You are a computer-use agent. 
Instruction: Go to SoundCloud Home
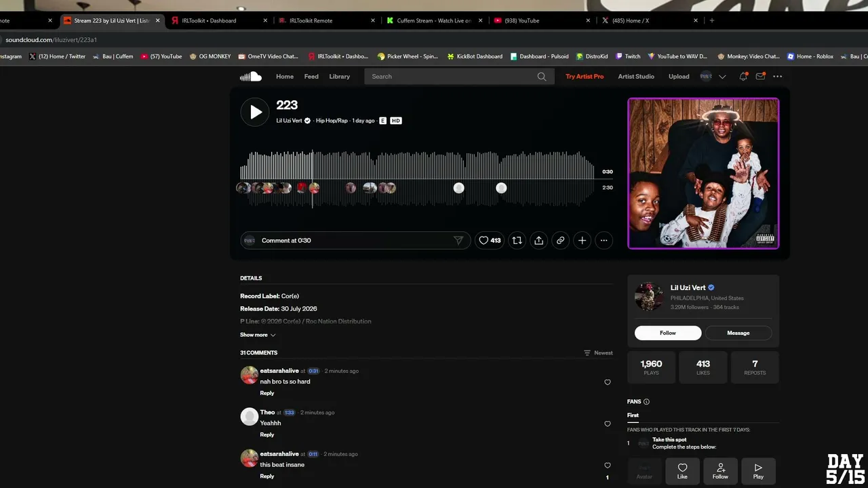click(x=285, y=77)
